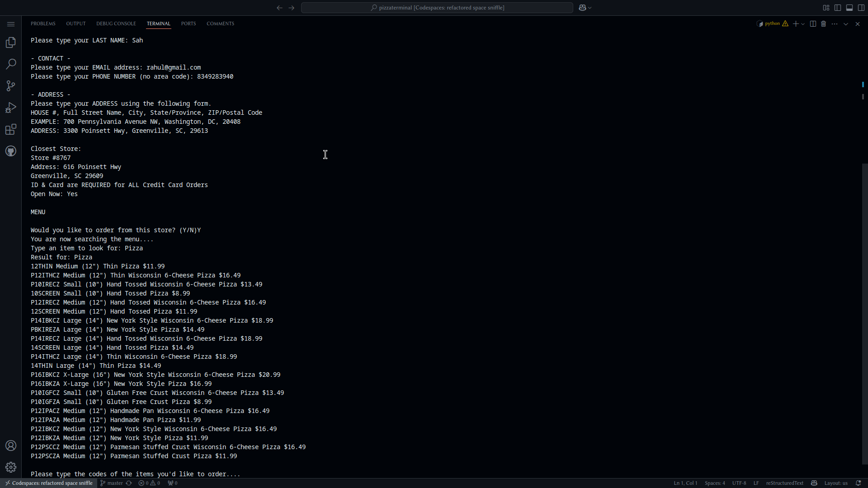
Task: Open the Extensions view
Action: (11, 130)
